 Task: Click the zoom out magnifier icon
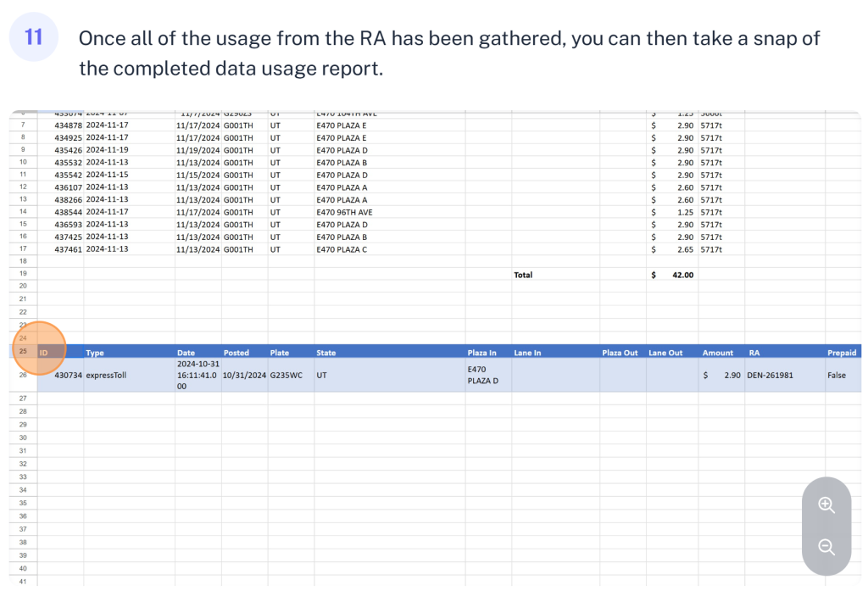(826, 547)
